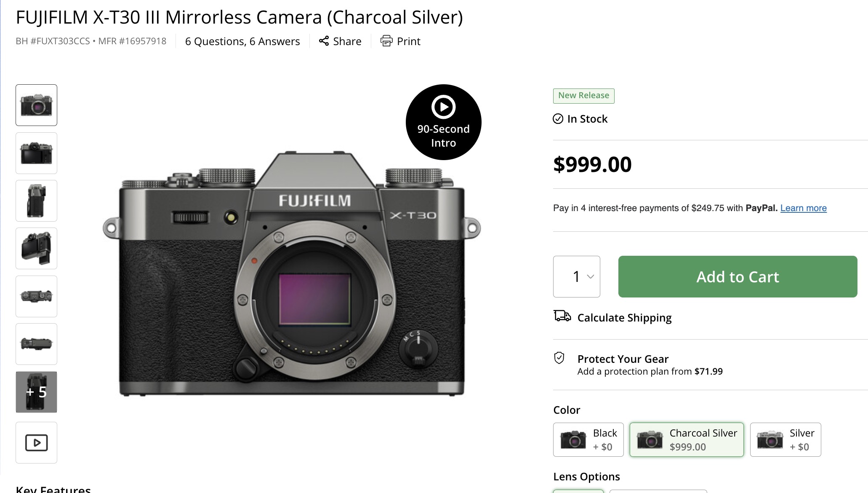The width and height of the screenshot is (868, 493).
Task: Select the Silver color option
Action: (785, 439)
